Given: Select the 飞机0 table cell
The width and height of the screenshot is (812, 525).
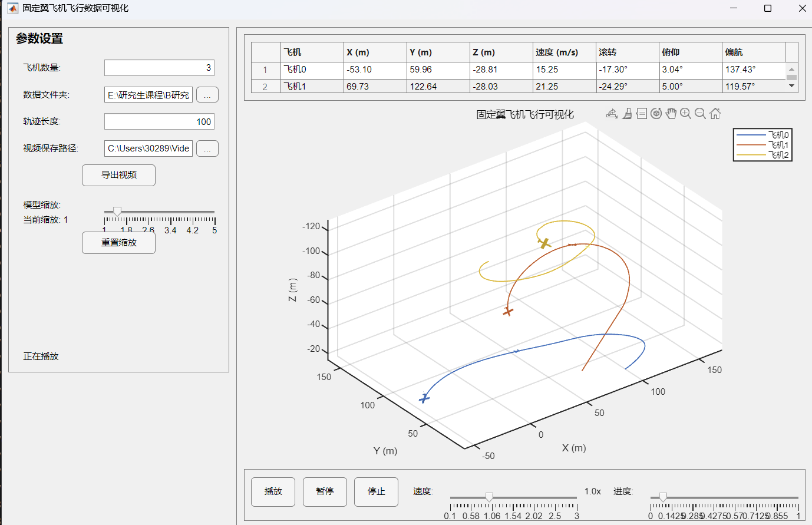Looking at the screenshot, I should click(x=312, y=70).
